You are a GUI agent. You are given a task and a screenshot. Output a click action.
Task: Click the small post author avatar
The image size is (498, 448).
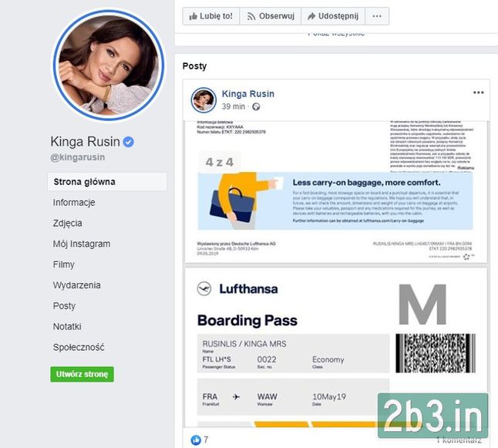[204, 100]
